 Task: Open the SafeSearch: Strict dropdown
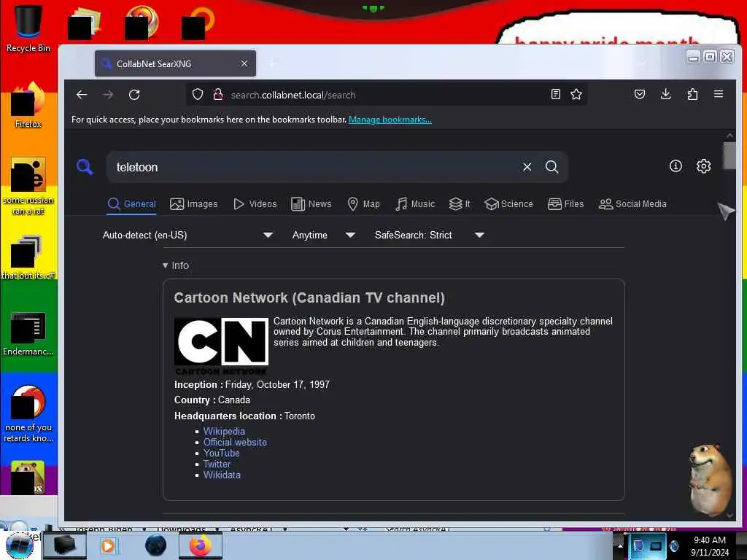pos(429,236)
